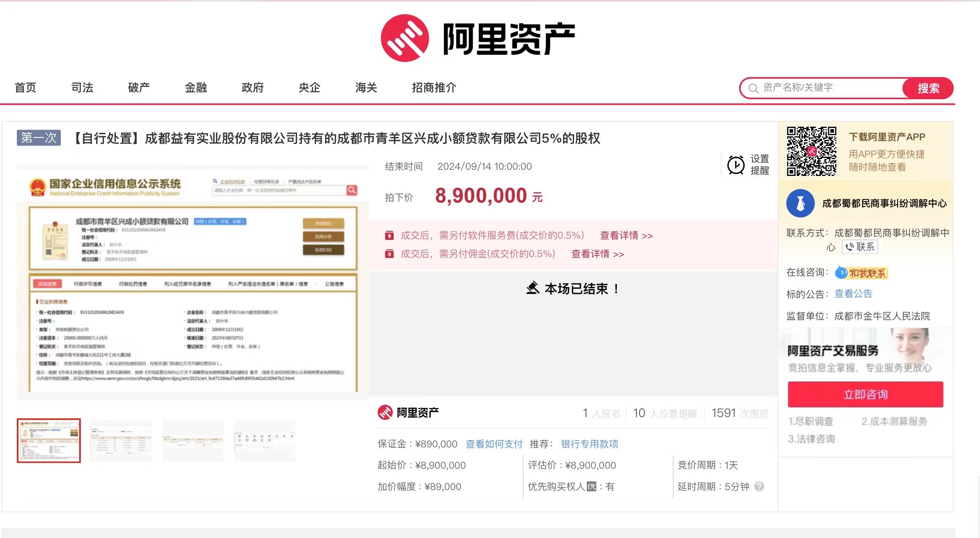
Task: Click the red 搜索 button
Action: pyautogui.click(x=928, y=88)
